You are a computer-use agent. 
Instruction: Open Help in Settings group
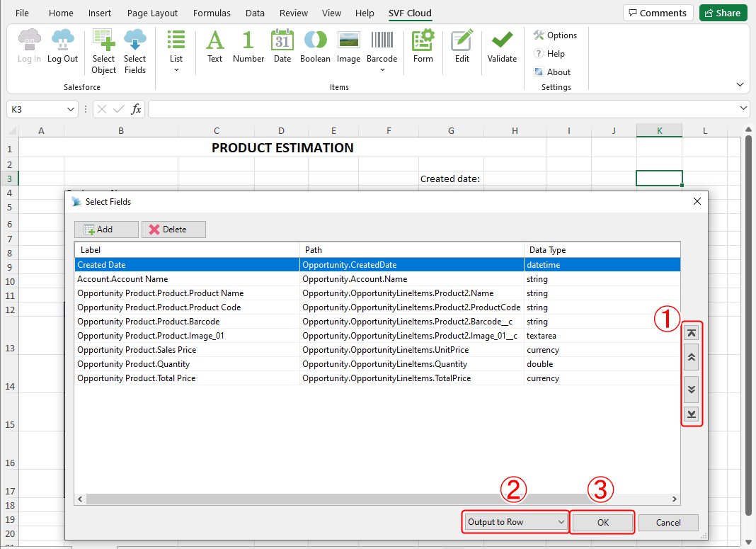click(549, 54)
